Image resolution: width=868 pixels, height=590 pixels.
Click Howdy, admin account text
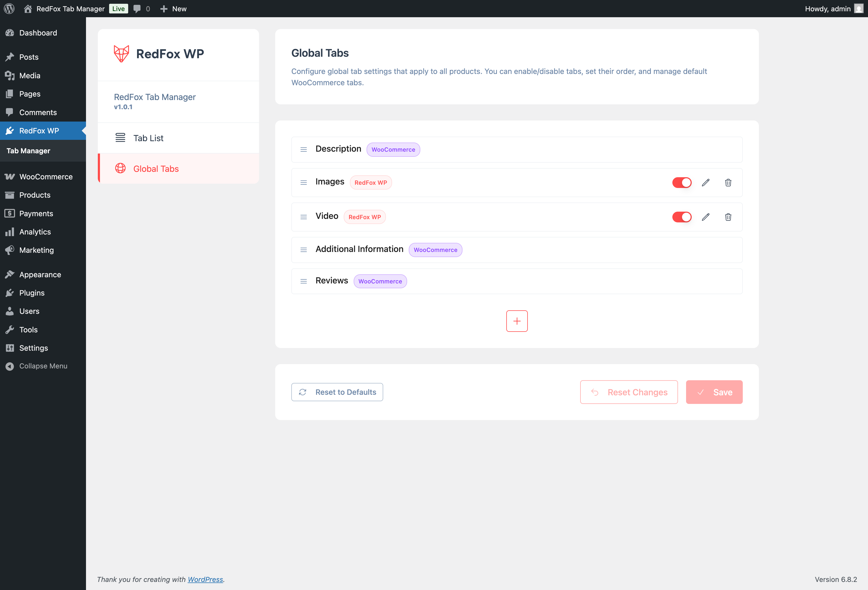pyautogui.click(x=828, y=9)
